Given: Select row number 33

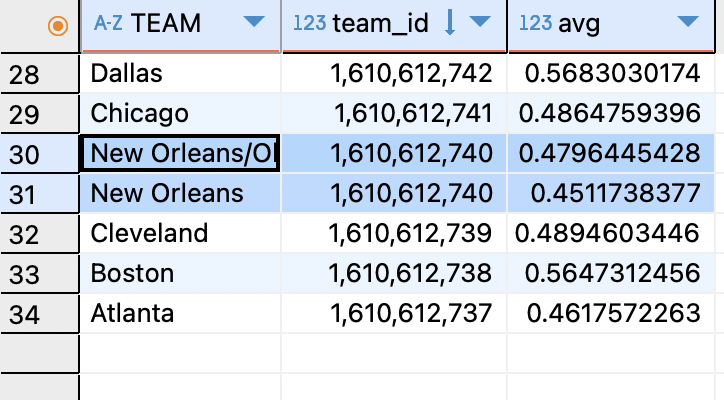Looking at the screenshot, I should [x=40, y=274].
